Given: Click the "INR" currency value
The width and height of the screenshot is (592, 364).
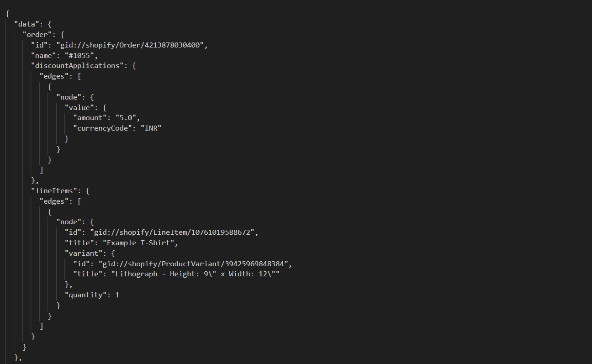Looking at the screenshot, I should click(149, 128).
